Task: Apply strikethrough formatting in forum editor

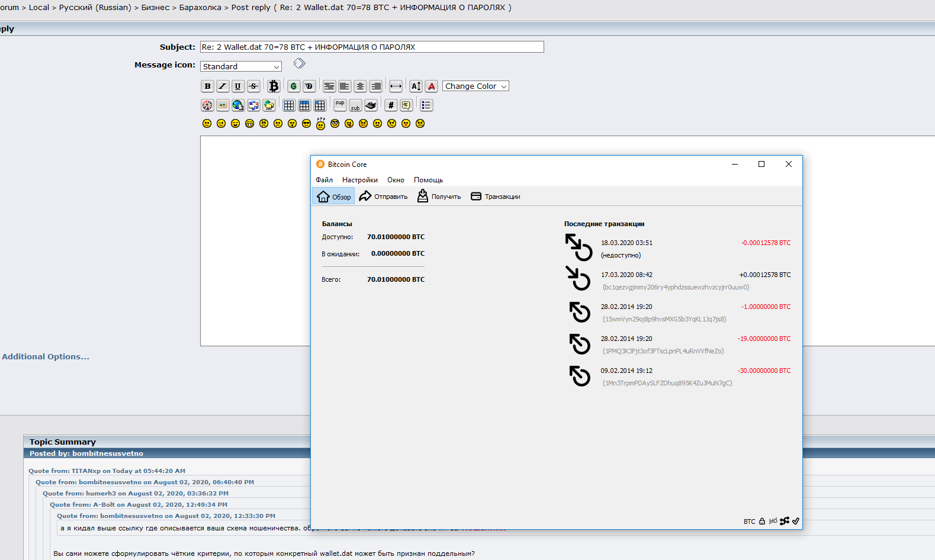Action: coord(253,86)
